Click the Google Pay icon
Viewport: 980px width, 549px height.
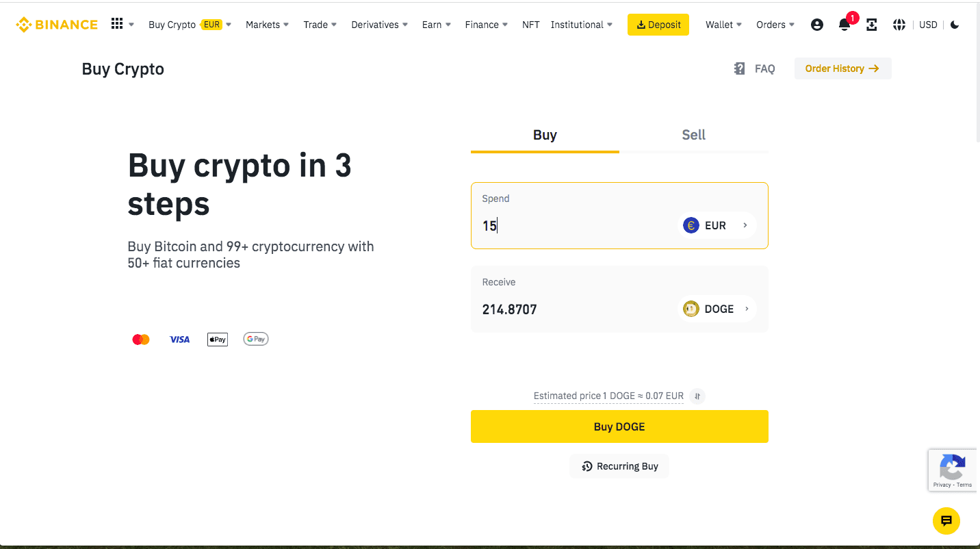[x=255, y=339]
